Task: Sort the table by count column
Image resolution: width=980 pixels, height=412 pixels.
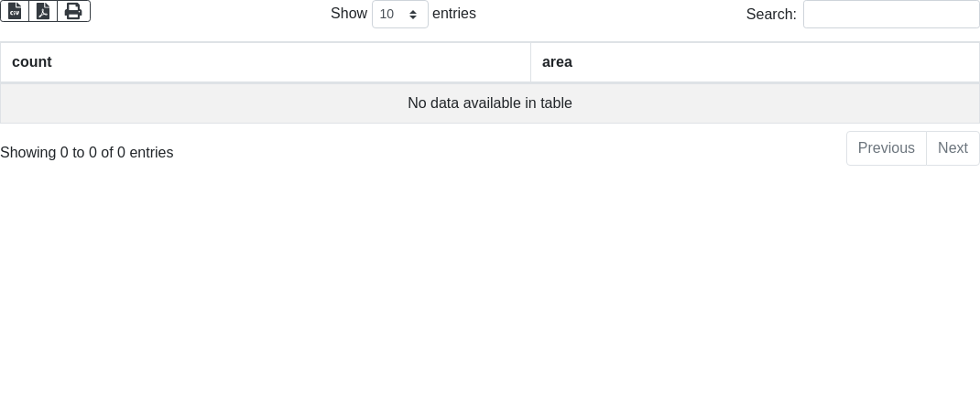Action: 266,62
